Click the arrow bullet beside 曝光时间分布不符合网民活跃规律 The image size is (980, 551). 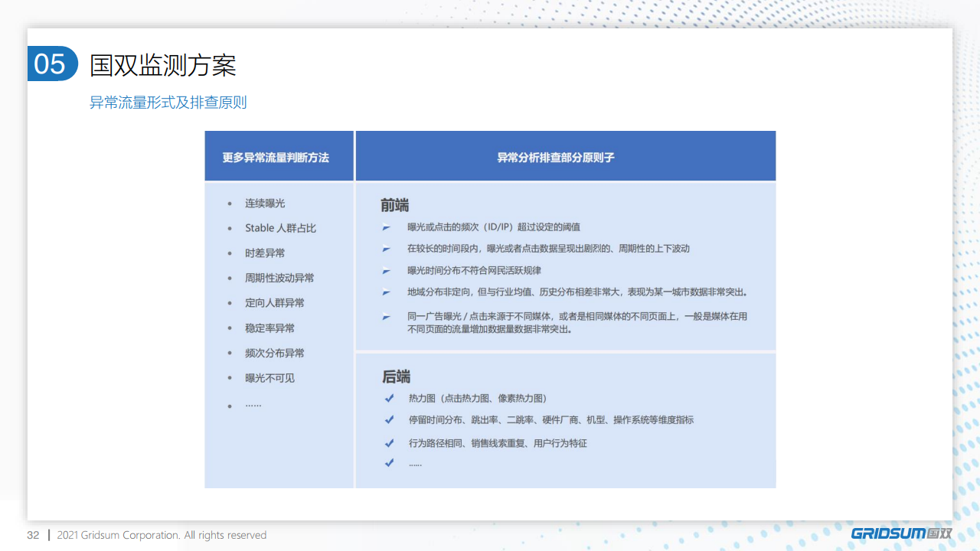(387, 271)
